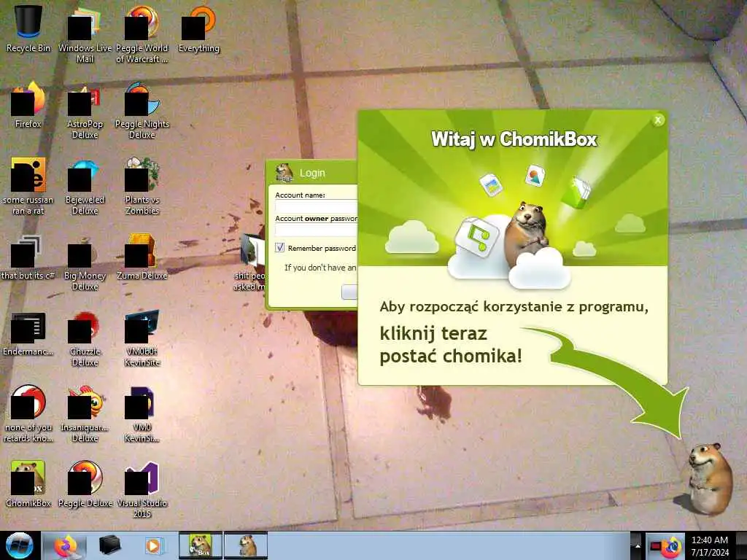Select the "that but its c#" desktop icon
The width and height of the screenshot is (747, 560).
(28, 257)
